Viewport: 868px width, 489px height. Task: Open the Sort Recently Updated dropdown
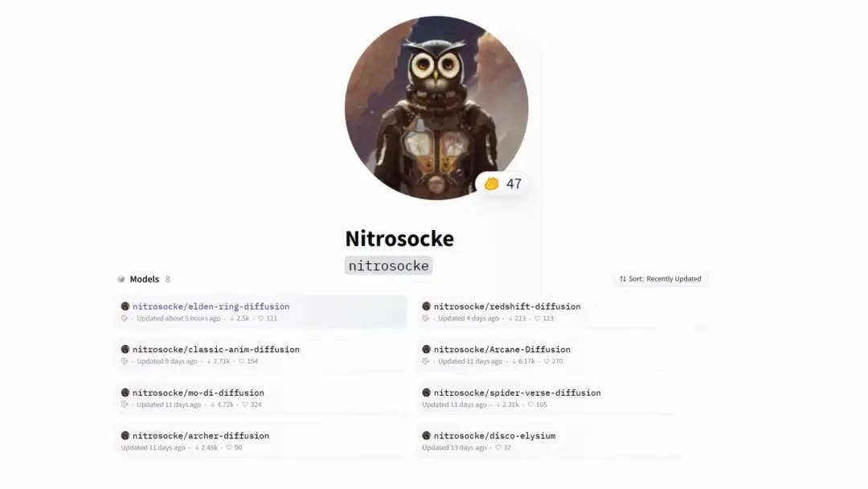(660, 279)
